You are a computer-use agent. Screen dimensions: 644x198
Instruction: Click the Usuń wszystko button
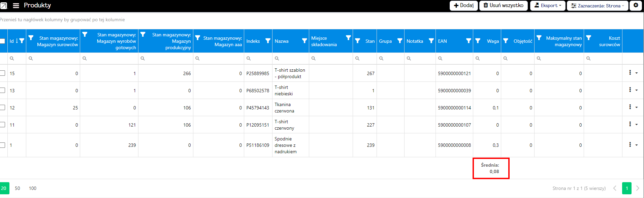[503, 5]
